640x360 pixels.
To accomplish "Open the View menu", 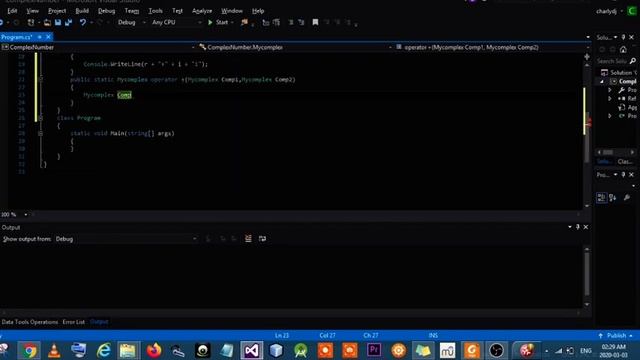I will pyautogui.click(x=33, y=11).
